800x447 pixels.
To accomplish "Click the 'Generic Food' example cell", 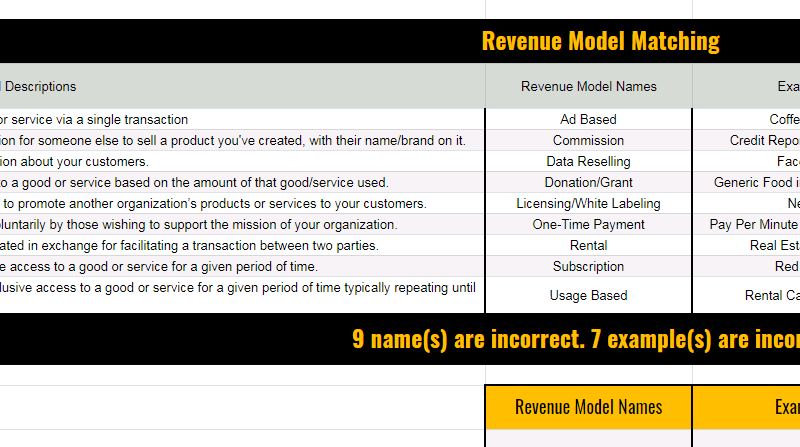I will point(746,182).
